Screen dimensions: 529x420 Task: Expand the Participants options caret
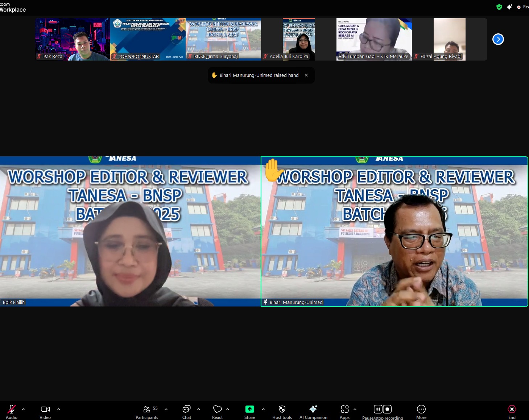click(x=166, y=409)
